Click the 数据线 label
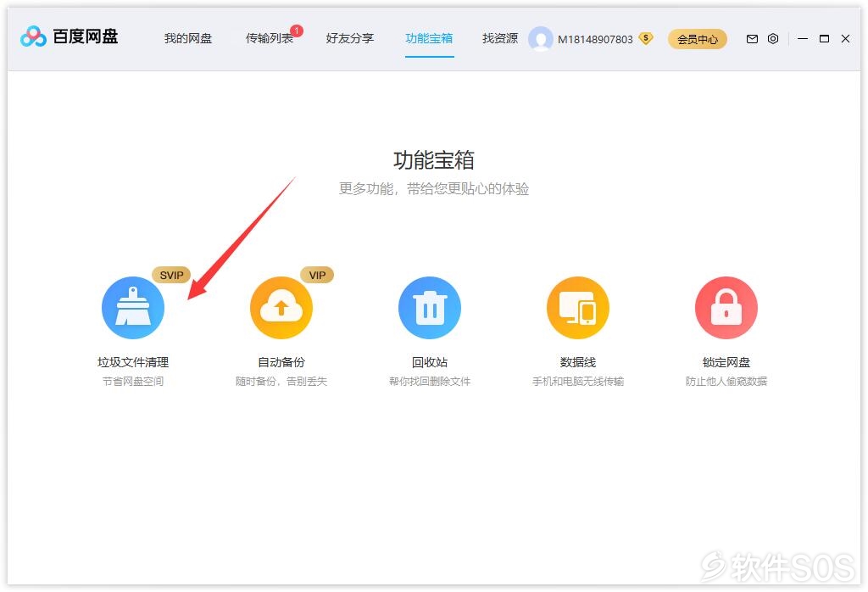The height and width of the screenshot is (592, 868). 578,362
